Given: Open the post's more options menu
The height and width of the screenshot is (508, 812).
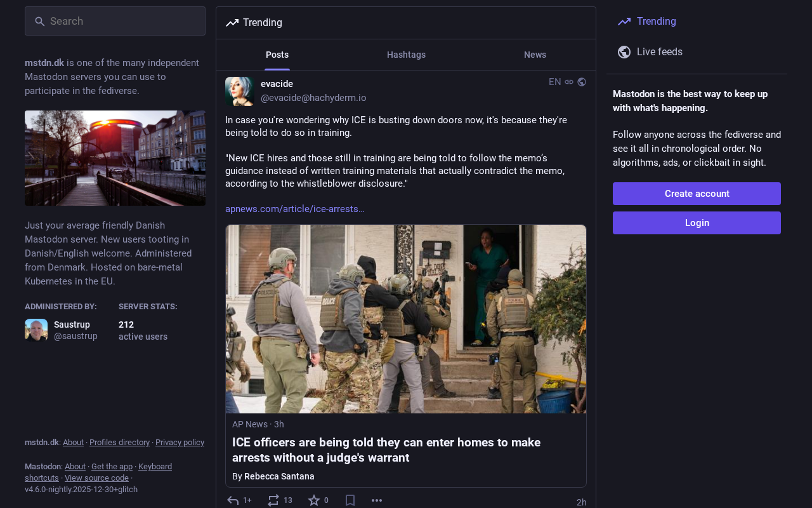Looking at the screenshot, I should (x=377, y=500).
